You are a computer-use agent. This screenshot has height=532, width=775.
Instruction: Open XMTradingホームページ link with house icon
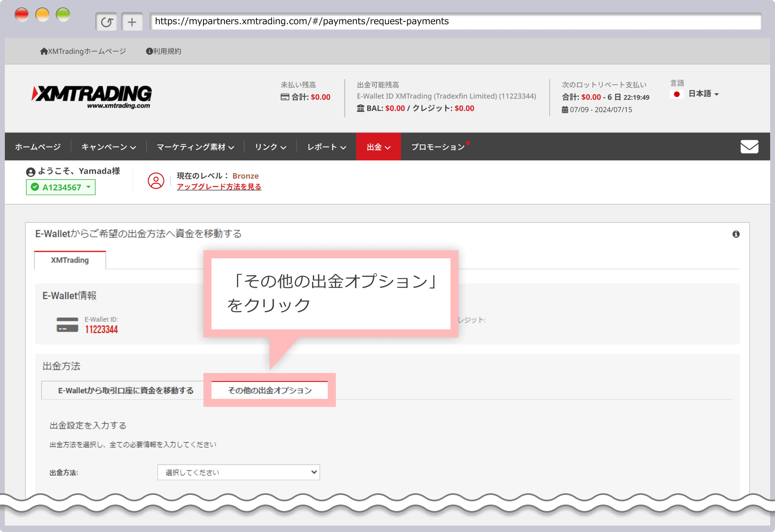(83, 51)
